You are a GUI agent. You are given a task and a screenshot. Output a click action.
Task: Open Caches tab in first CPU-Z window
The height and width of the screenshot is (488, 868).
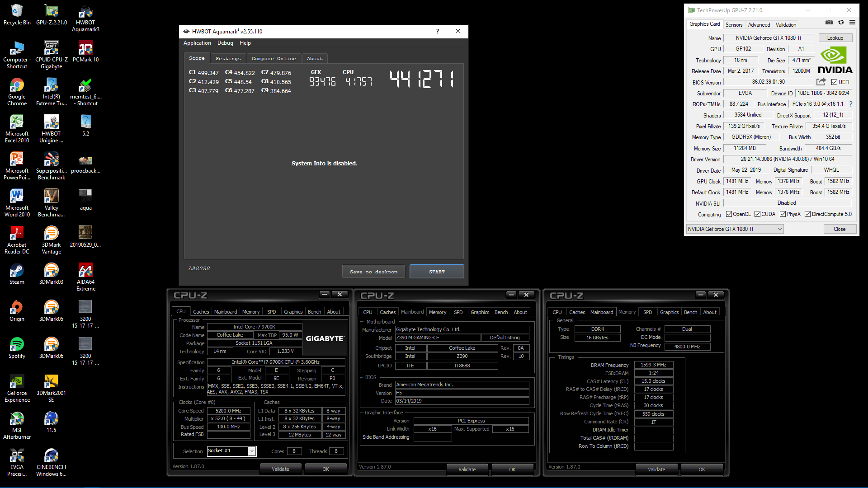201,312
